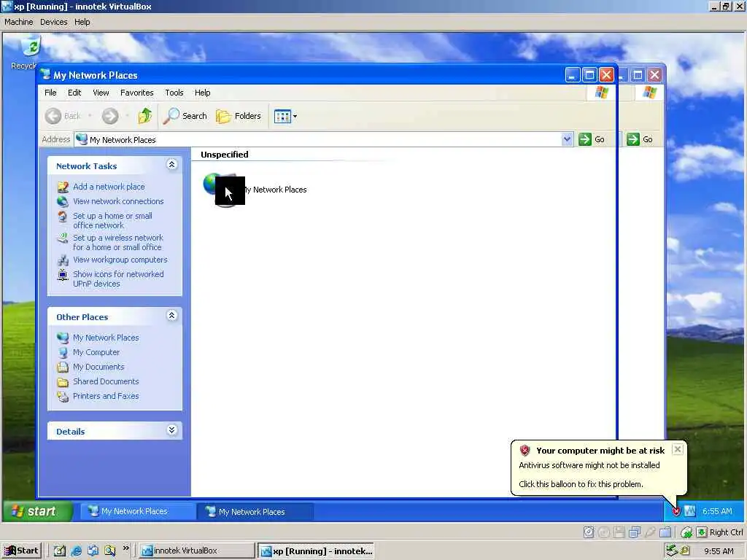Open the VirtualBox Devices menu
The height and width of the screenshot is (560, 747).
(53, 22)
